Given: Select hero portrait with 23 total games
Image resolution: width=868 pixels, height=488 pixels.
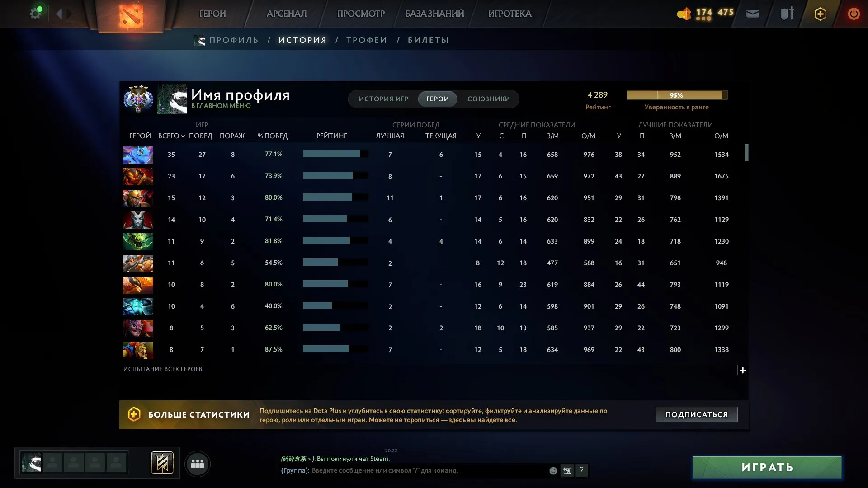Looking at the screenshot, I should click(x=138, y=176).
